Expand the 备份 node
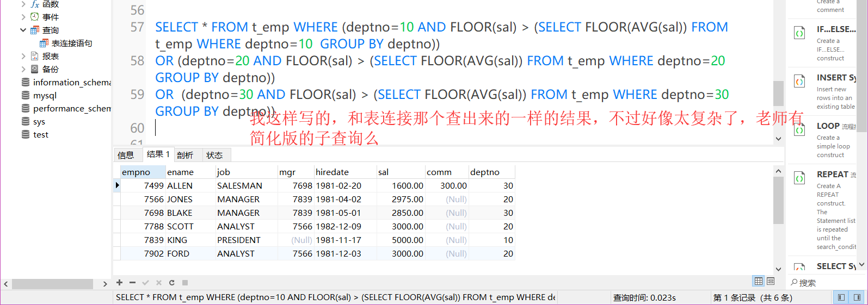 coord(23,69)
